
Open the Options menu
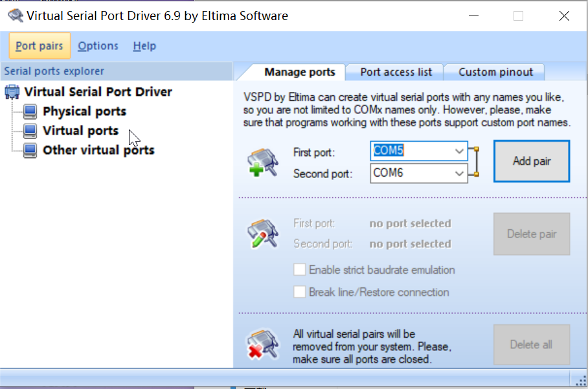point(98,46)
